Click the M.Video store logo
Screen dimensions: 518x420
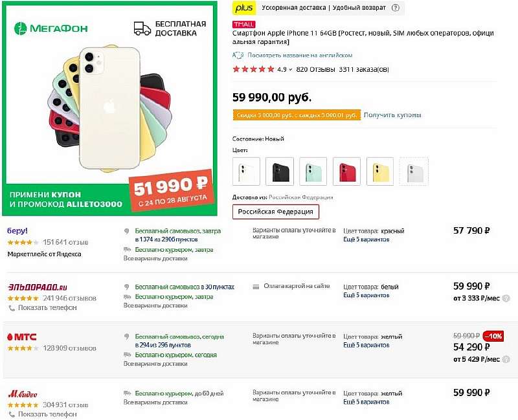point(22,393)
